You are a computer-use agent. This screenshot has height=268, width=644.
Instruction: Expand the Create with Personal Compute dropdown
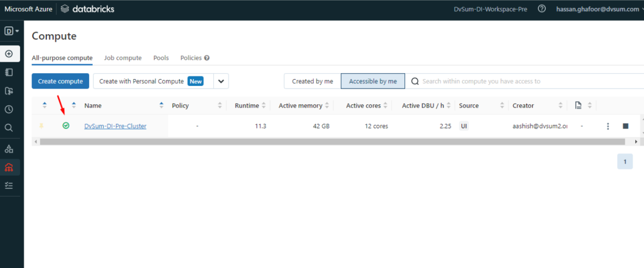(x=221, y=81)
